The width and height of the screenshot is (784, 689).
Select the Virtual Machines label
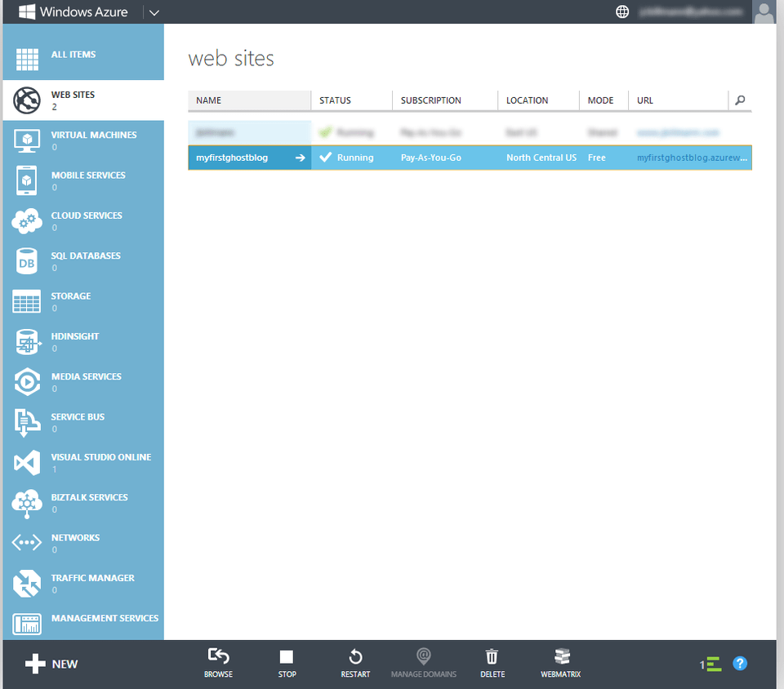coord(94,135)
